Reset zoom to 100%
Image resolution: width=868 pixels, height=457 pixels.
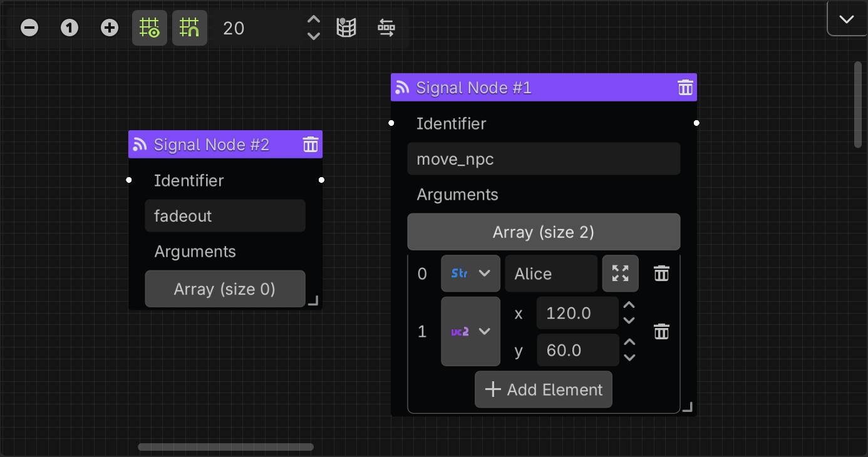click(69, 28)
